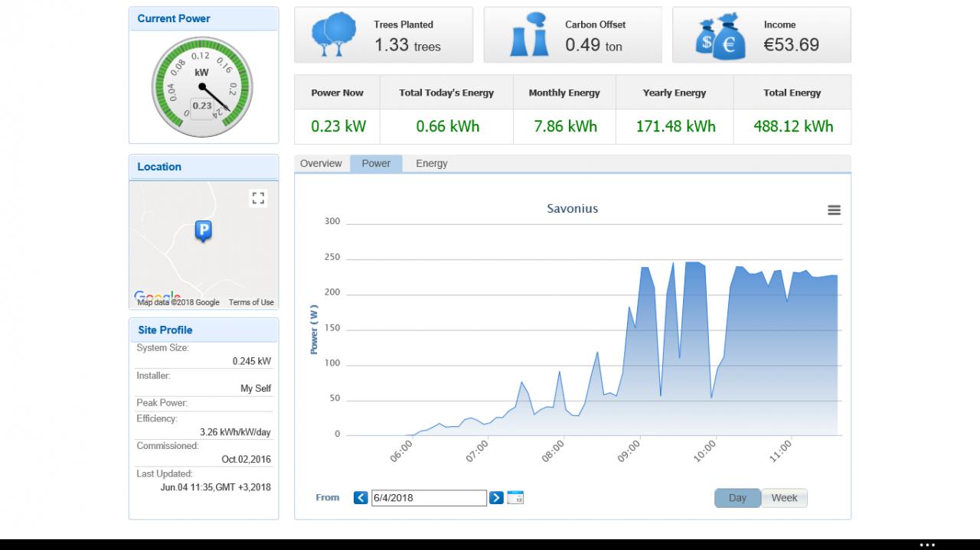Click the 0.49 ton carbon value

(594, 45)
